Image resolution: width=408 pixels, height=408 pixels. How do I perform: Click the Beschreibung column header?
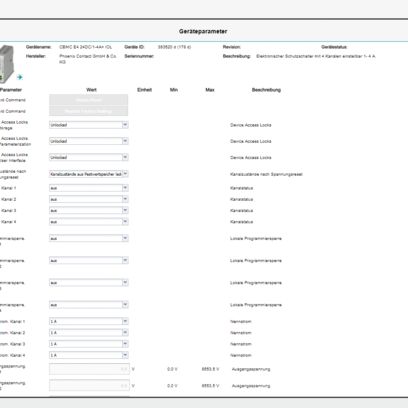tap(266, 90)
